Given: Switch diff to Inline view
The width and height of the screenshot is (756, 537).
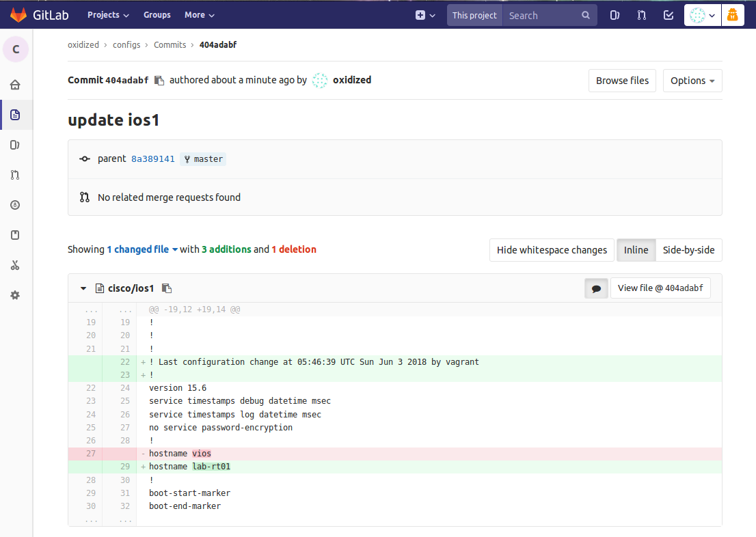Looking at the screenshot, I should 636,250.
